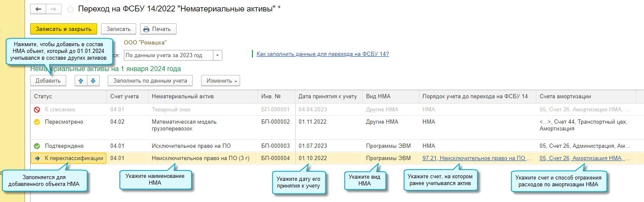Open the FSBU 14 data help link
The width and height of the screenshot is (644, 202).
click(322, 54)
